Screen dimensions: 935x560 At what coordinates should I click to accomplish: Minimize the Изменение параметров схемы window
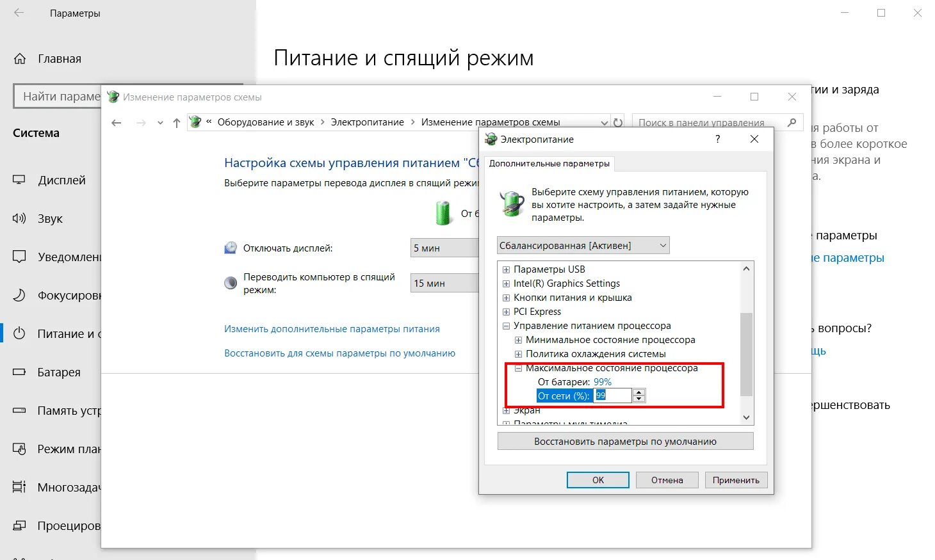(x=717, y=97)
